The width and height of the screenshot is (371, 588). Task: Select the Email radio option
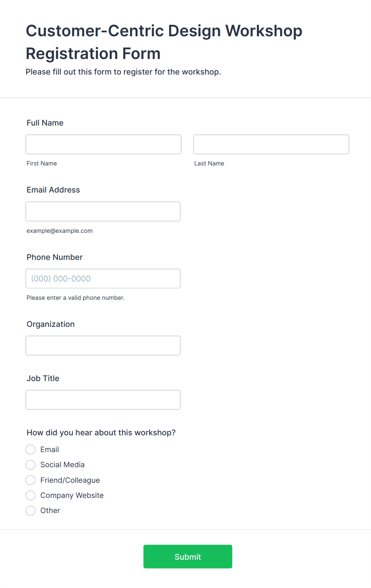point(31,450)
